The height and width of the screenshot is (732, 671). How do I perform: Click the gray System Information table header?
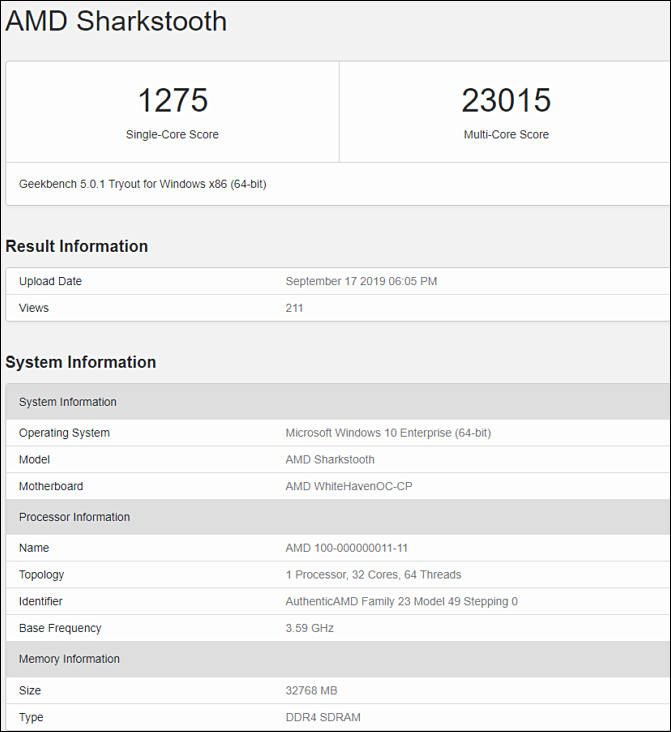338,402
